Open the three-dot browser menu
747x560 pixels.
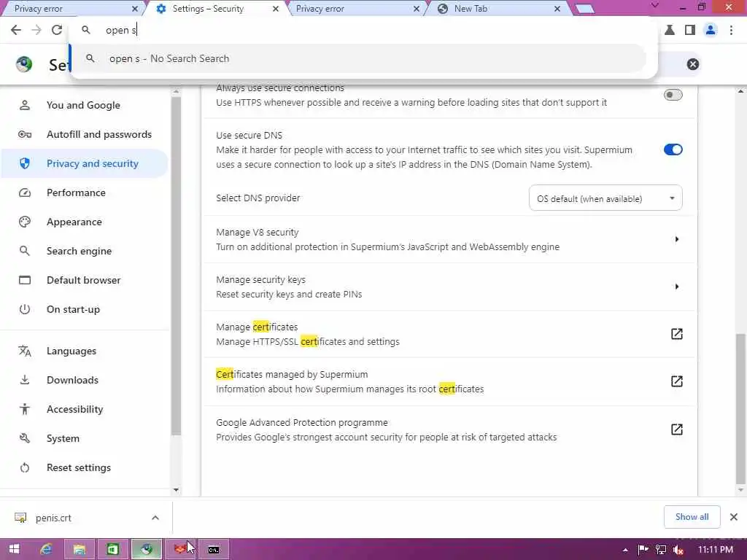pyautogui.click(x=731, y=30)
